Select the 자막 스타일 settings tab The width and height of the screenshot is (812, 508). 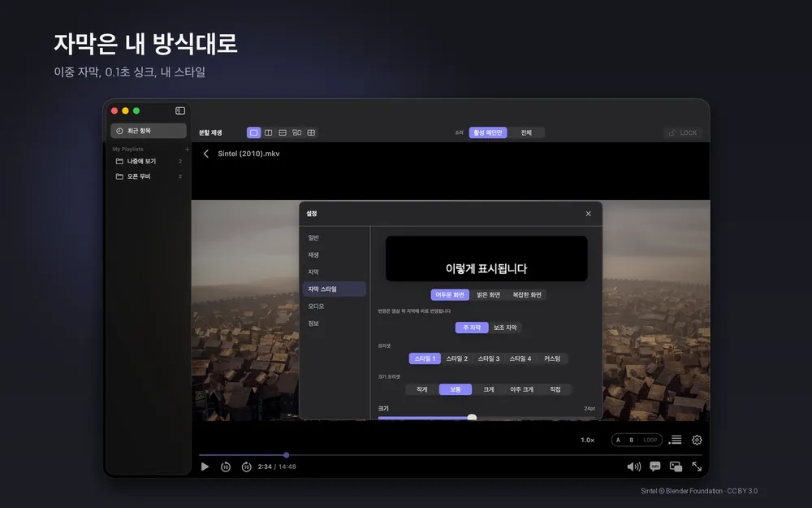334,289
